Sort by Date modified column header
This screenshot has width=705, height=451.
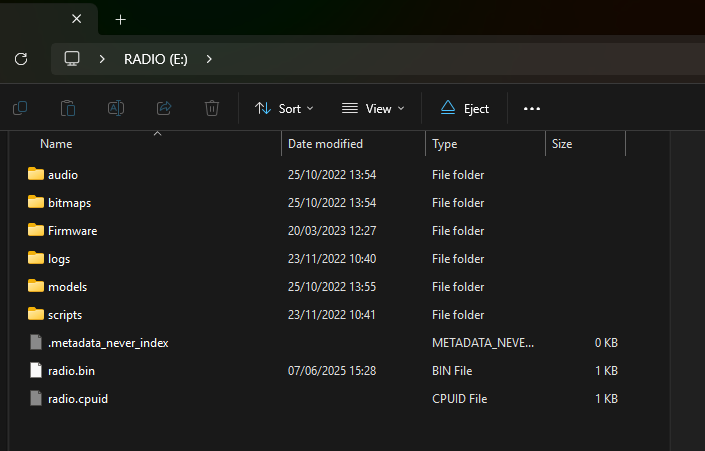pyautogui.click(x=325, y=144)
